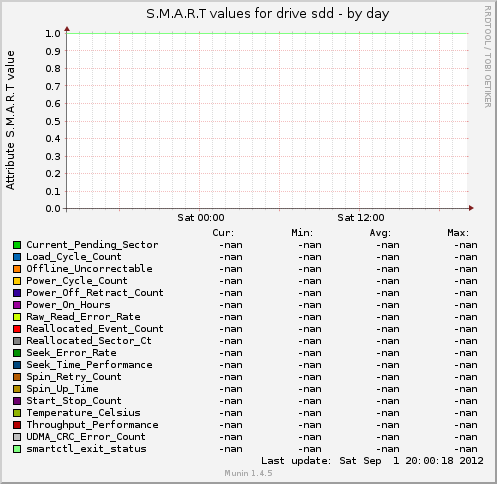Click the Reallocated_Event_Count red swatch

click(x=17, y=329)
